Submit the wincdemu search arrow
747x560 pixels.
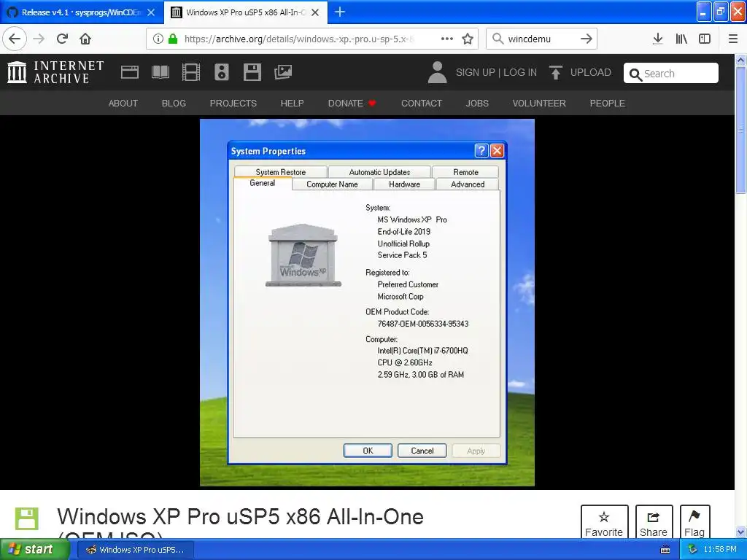[587, 39]
